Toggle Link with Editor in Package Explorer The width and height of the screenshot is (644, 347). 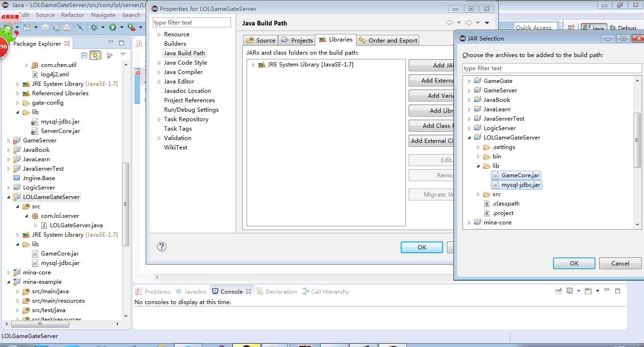[x=95, y=55]
